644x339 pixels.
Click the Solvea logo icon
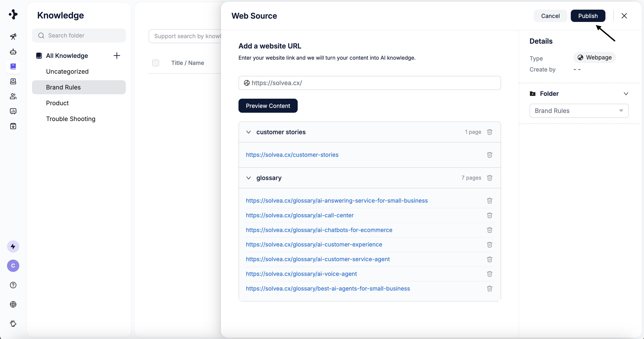click(13, 14)
